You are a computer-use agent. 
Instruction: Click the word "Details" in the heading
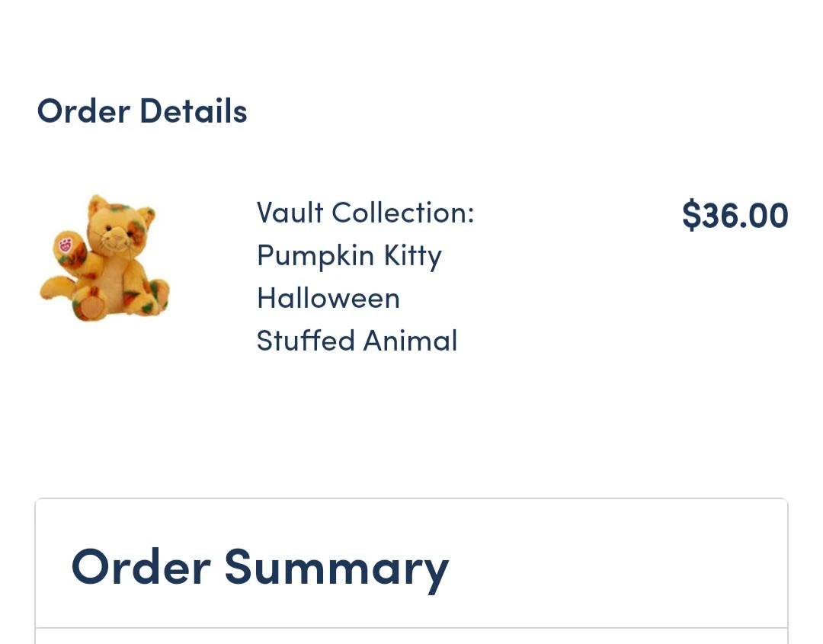point(194,111)
